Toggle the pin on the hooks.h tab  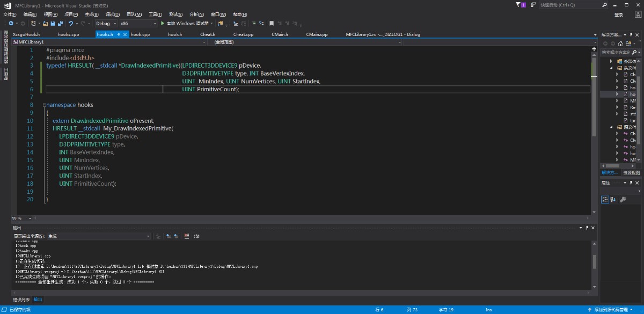[119, 34]
